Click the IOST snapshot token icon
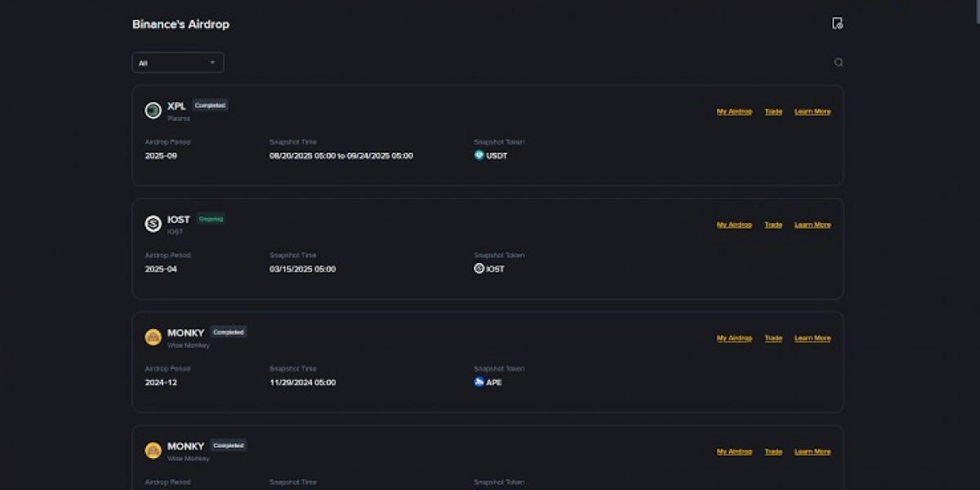Image resolution: width=980 pixels, height=490 pixels. click(x=479, y=268)
